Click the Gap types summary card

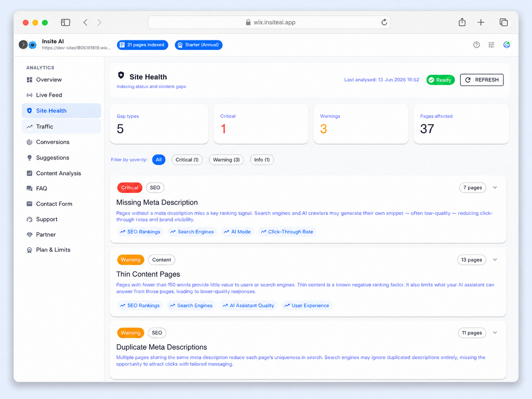pos(159,124)
